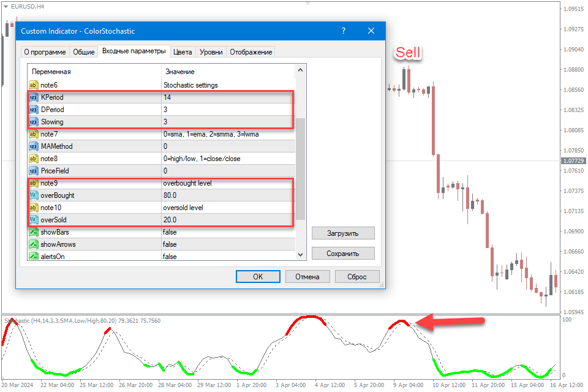Toggle the showBars false value

click(170, 232)
